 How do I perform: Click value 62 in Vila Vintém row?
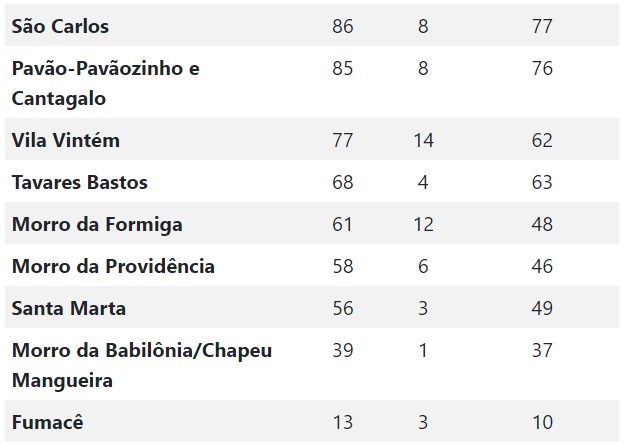(x=542, y=140)
